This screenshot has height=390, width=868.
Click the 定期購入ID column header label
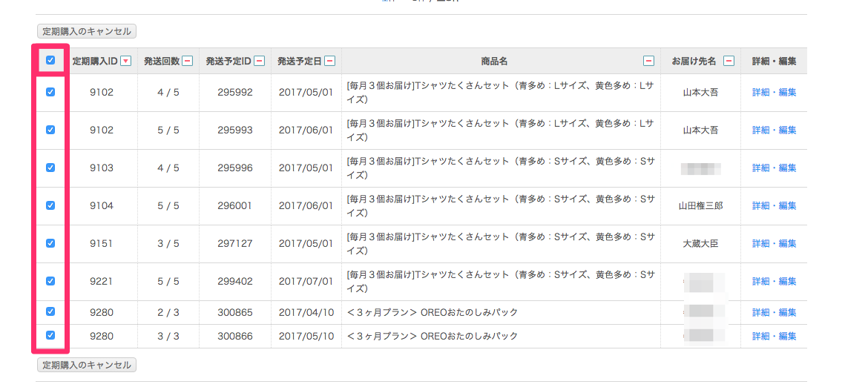95,62
